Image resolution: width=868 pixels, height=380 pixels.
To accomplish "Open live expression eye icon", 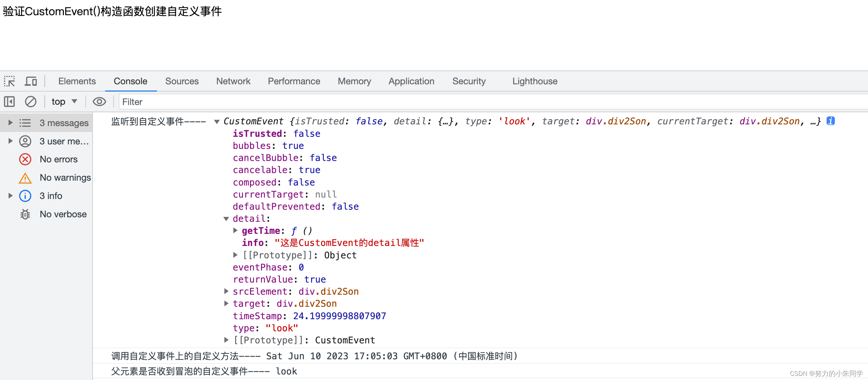I will [x=99, y=102].
